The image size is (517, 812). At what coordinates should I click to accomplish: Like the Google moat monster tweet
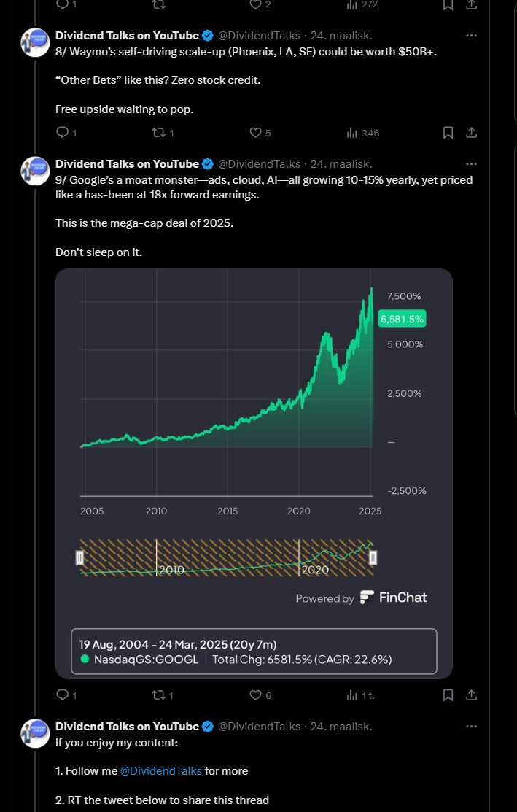point(260,695)
